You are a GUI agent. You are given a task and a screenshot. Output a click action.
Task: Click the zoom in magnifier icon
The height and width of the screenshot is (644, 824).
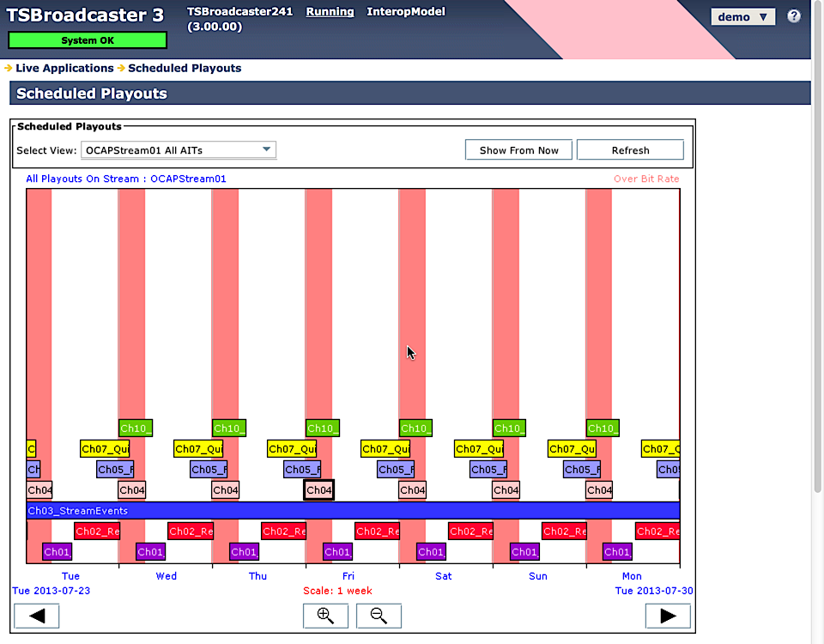pos(325,616)
